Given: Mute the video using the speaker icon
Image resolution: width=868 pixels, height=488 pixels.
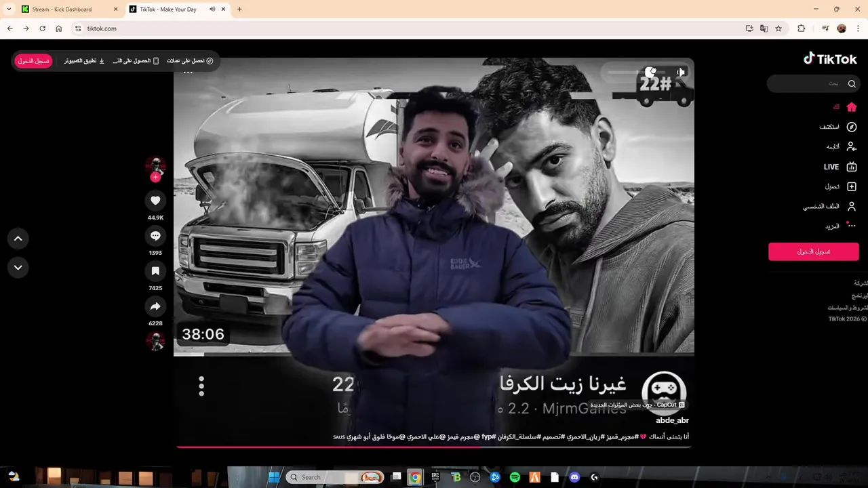Looking at the screenshot, I should pyautogui.click(x=680, y=72).
